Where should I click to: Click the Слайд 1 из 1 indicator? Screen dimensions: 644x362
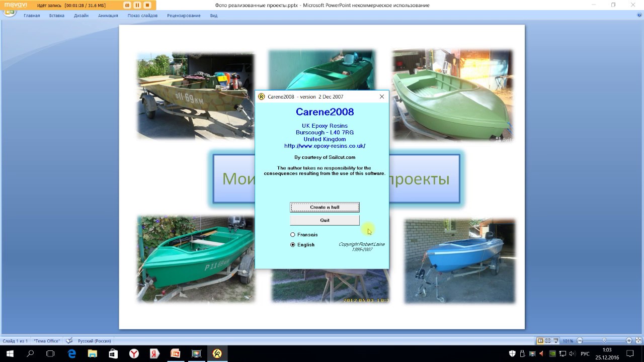(15, 341)
